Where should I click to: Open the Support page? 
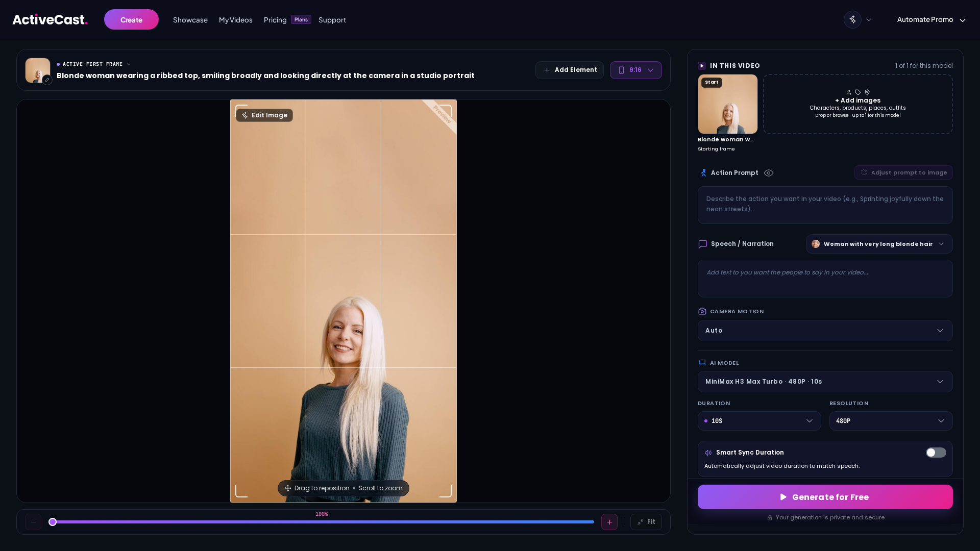click(x=332, y=20)
